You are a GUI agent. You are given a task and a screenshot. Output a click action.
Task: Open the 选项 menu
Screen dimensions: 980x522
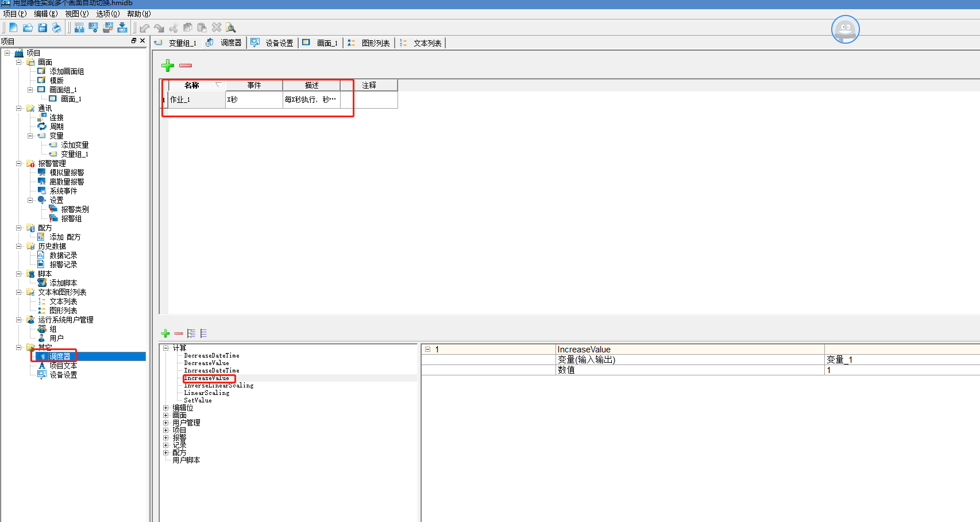108,14
